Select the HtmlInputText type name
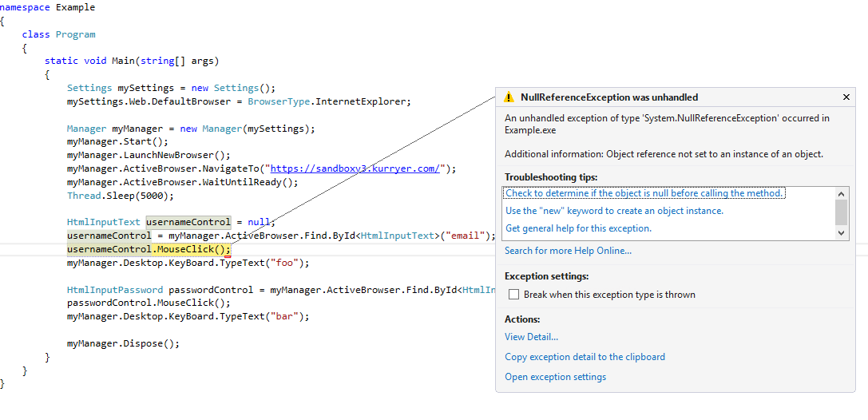 point(103,222)
